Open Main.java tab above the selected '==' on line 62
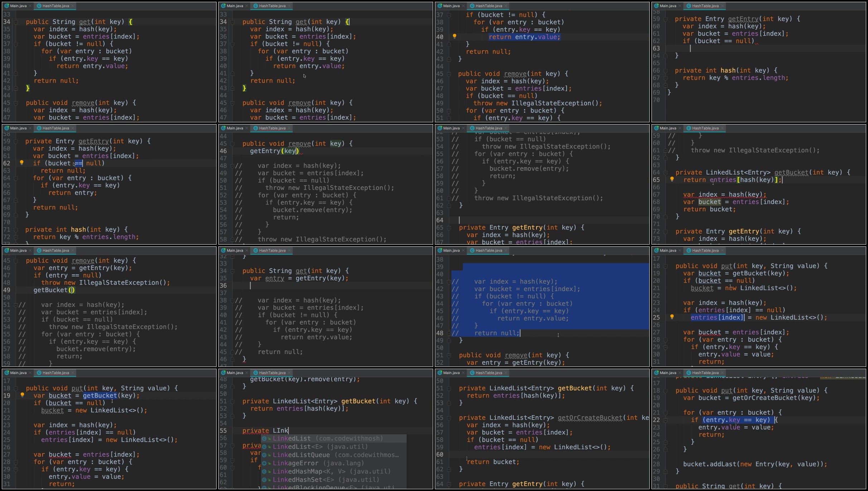This screenshot has width=868, height=491. 18,128
